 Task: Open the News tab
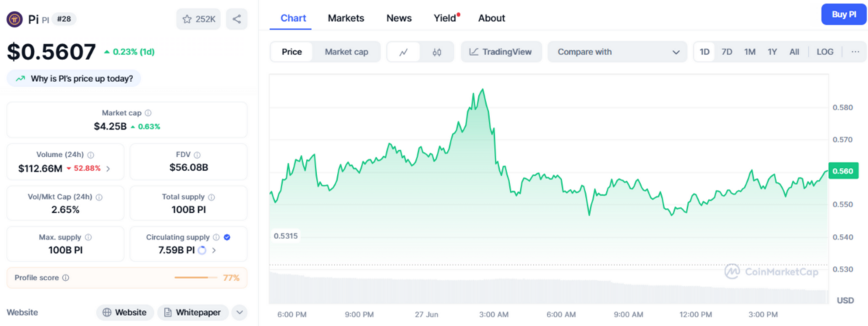point(399,18)
